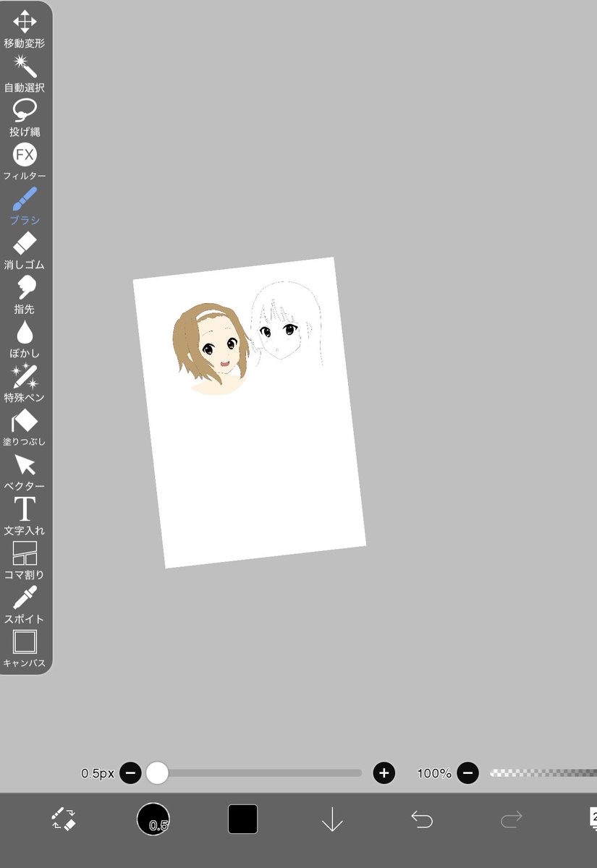Decrease brush size with the minus button

point(130,773)
